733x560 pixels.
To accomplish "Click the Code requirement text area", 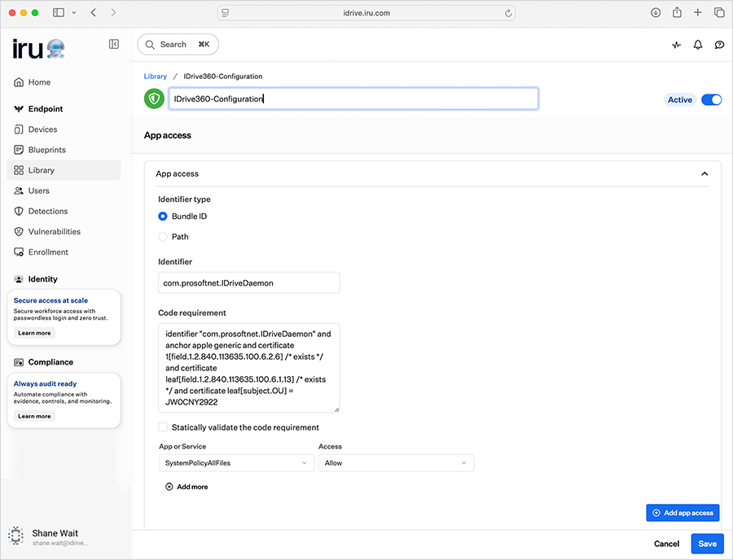I will tap(248, 368).
